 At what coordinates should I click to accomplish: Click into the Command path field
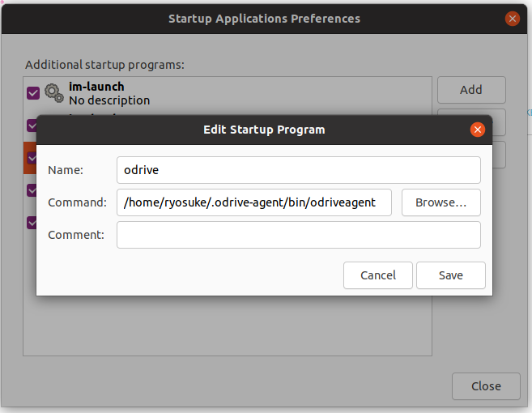(254, 202)
